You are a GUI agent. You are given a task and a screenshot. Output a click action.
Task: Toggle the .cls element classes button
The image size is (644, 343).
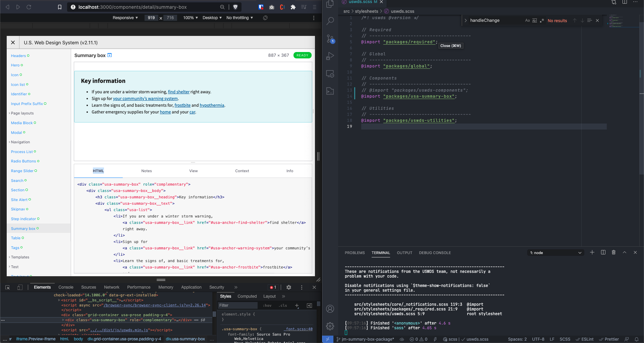(x=283, y=305)
